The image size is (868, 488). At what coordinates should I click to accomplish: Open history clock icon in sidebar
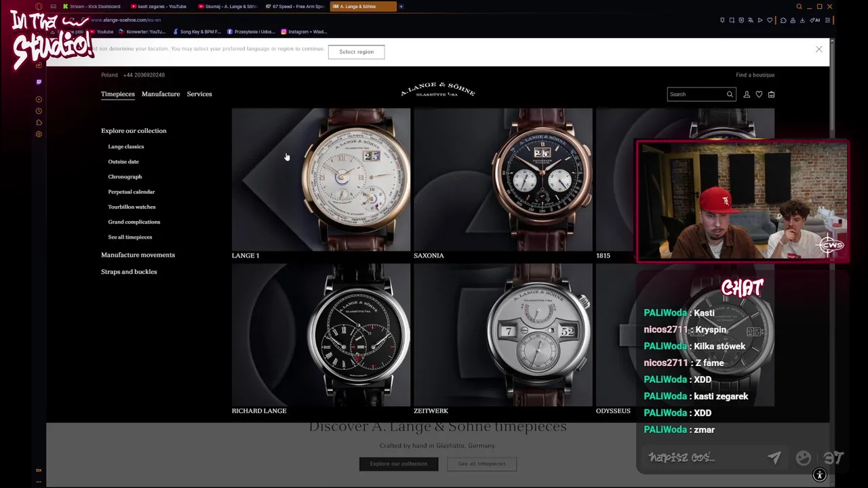click(x=39, y=110)
